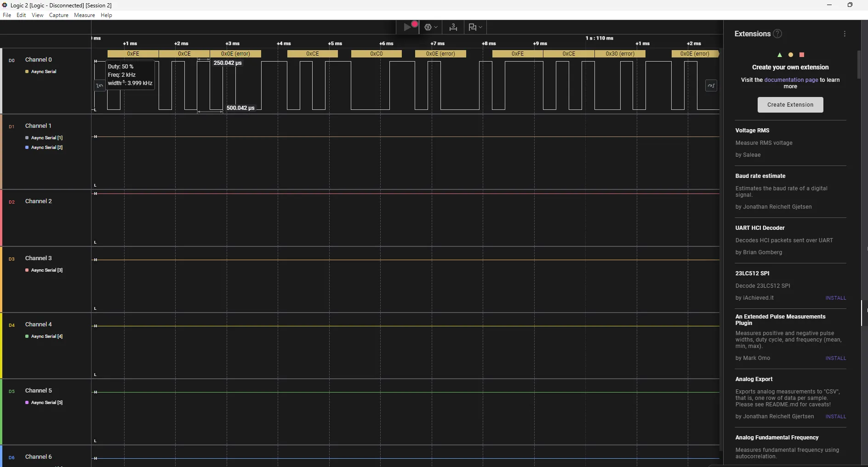Click the Channel 0 Async Serial color marker
This screenshot has width=868, height=467.
pyautogui.click(x=27, y=72)
